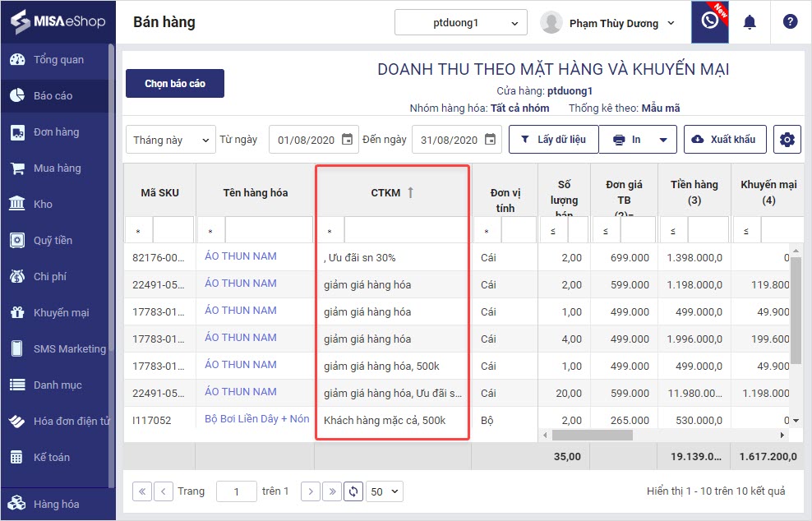Click the Chọn báo cáo button

[x=175, y=84]
